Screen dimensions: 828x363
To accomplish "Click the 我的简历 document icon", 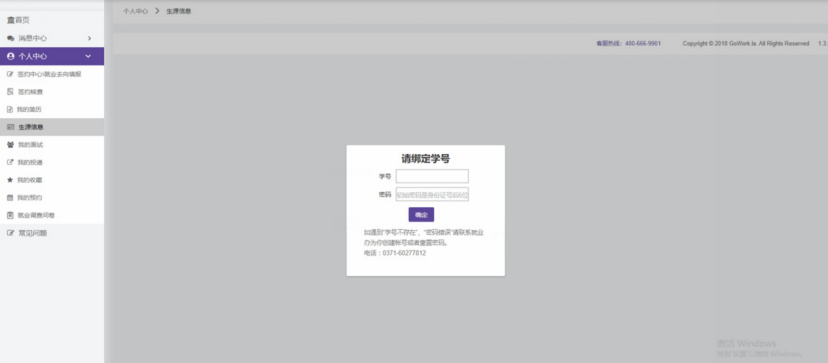I will (10, 109).
